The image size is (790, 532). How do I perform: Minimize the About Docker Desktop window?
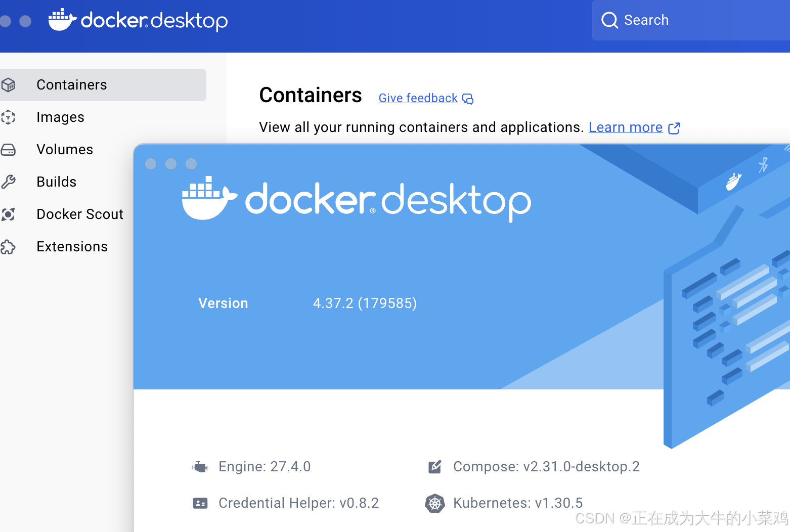[171, 164]
